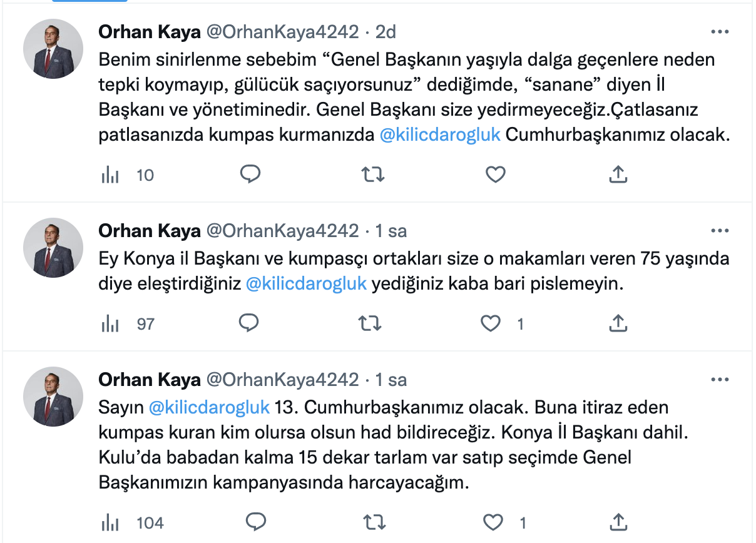View the 10 views count on the top tweet
The height and width of the screenshot is (543, 756).
point(145,175)
